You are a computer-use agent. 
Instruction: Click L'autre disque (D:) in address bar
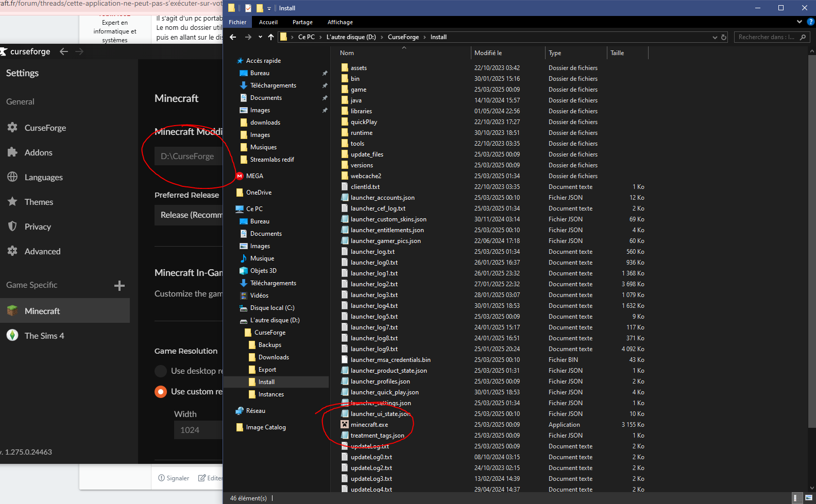(x=351, y=37)
